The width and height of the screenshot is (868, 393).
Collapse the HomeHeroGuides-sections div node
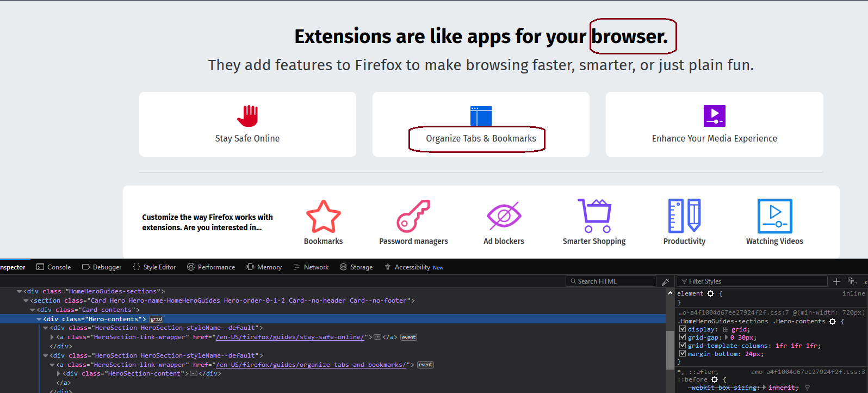coord(20,292)
